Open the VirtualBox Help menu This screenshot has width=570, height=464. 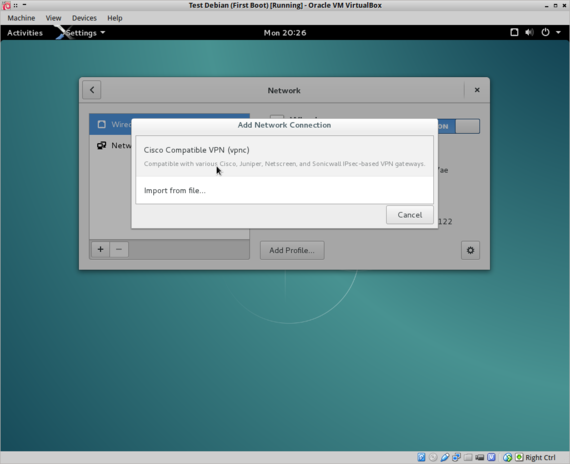tap(115, 18)
